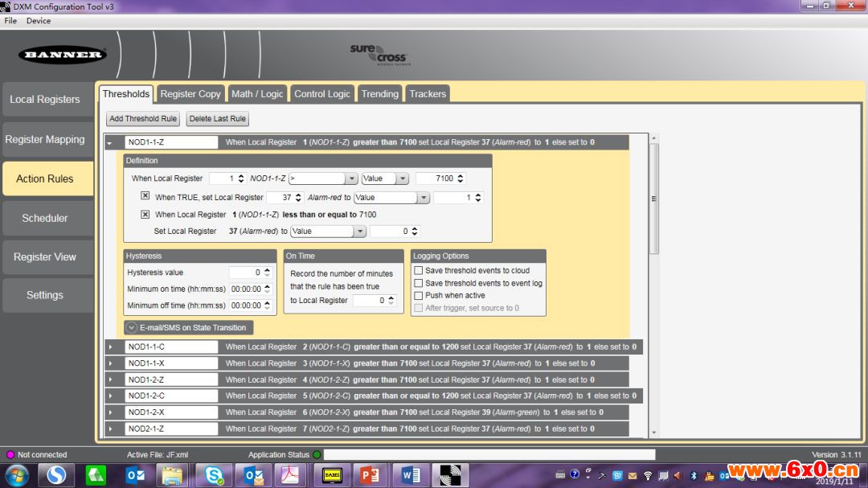This screenshot has width=868, height=488.
Task: Open the Value dropdown beside 7100
Action: [x=385, y=178]
